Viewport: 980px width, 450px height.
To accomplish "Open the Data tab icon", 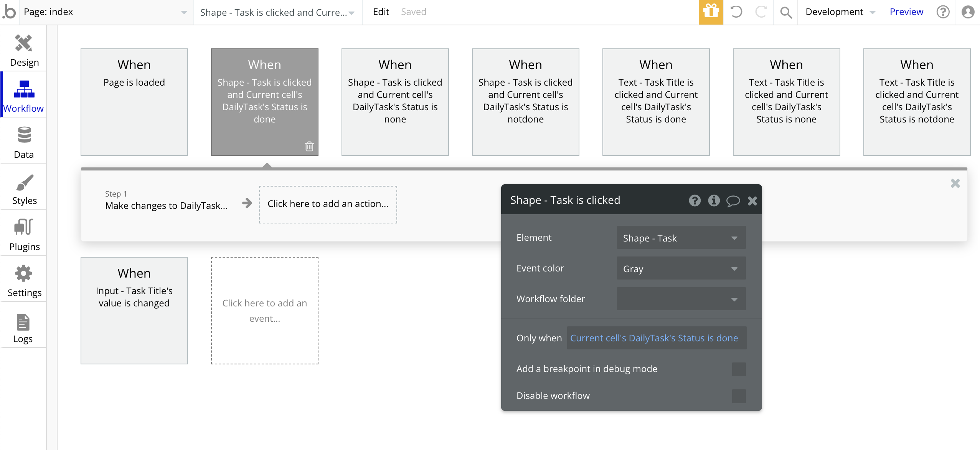I will (x=24, y=135).
